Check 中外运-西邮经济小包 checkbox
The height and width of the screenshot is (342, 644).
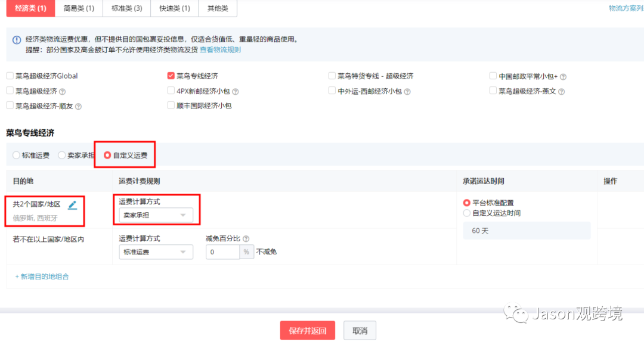(x=332, y=91)
